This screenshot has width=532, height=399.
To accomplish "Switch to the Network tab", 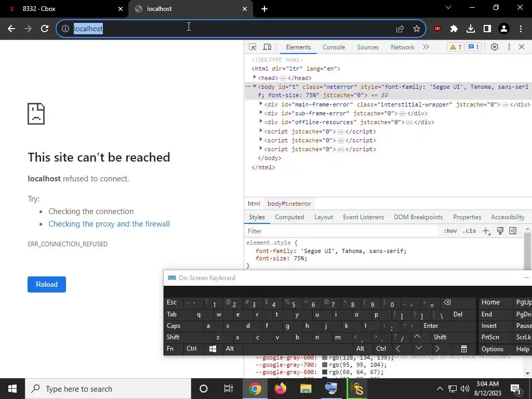I will pos(403,47).
